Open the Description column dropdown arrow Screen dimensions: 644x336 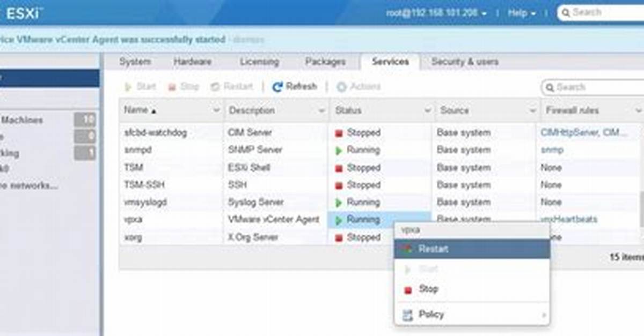click(322, 110)
